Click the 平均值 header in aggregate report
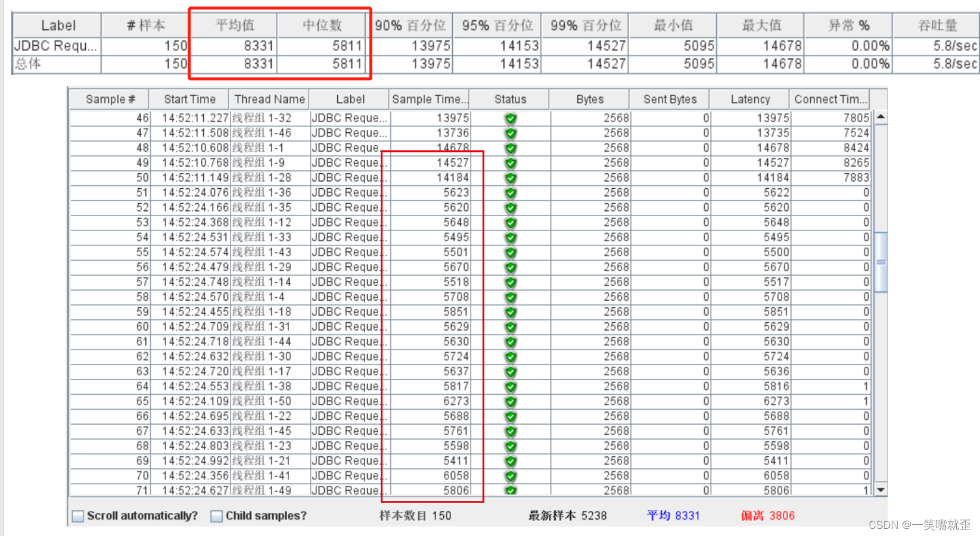The image size is (980, 536). tap(234, 26)
